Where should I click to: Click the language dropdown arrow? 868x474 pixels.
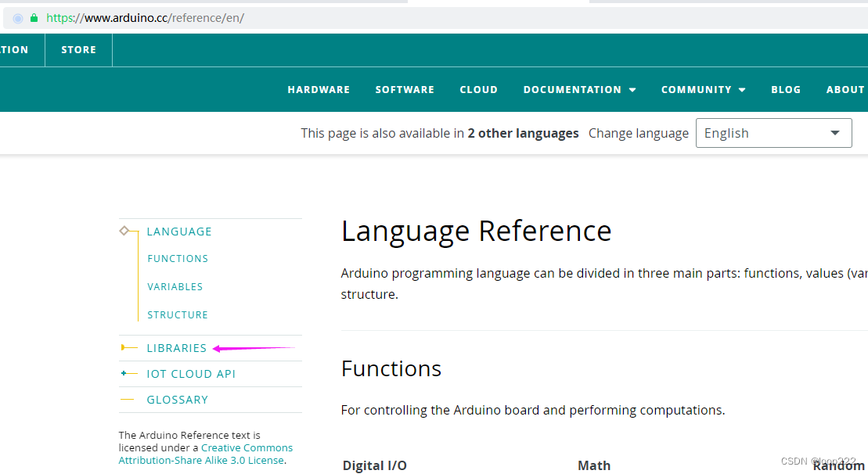835,133
